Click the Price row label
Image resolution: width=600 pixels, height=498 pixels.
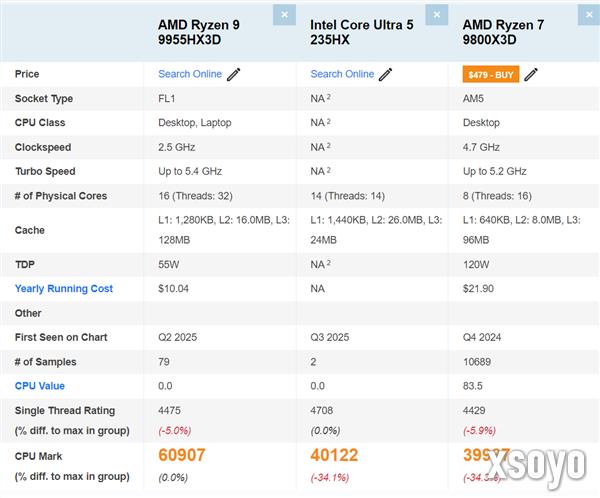coord(27,74)
